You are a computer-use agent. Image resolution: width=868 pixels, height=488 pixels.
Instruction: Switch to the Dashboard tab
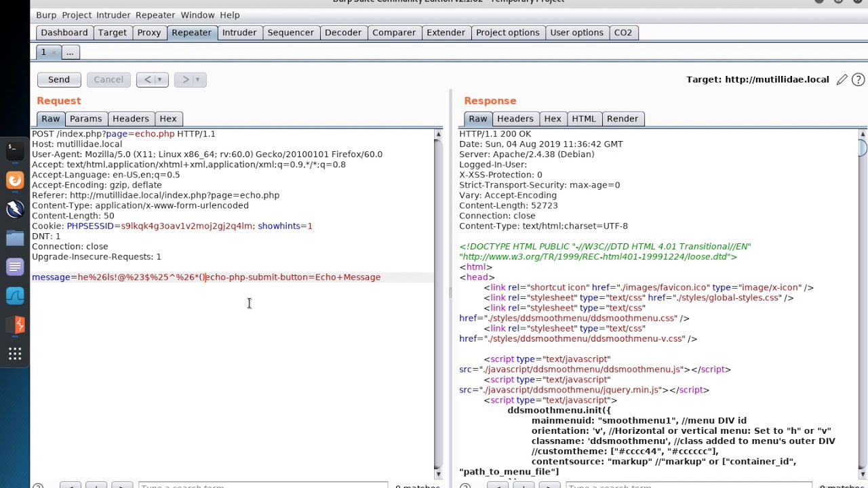(64, 33)
